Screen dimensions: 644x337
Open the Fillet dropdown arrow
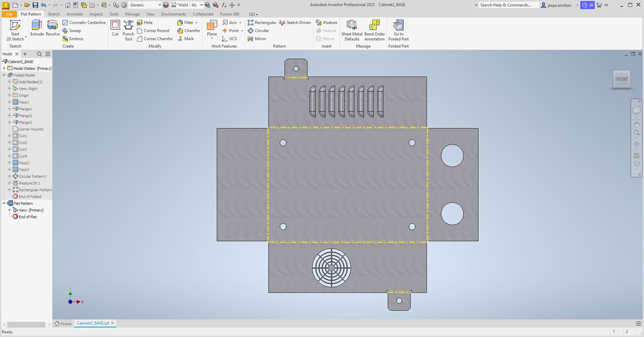coord(197,23)
